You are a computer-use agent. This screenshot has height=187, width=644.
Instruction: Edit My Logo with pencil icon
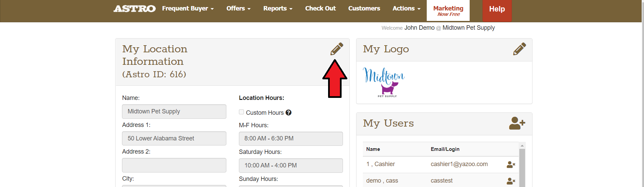coord(519,49)
